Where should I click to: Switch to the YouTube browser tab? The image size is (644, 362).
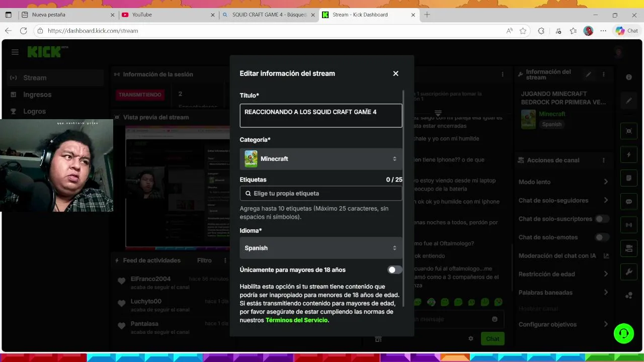coord(169,15)
